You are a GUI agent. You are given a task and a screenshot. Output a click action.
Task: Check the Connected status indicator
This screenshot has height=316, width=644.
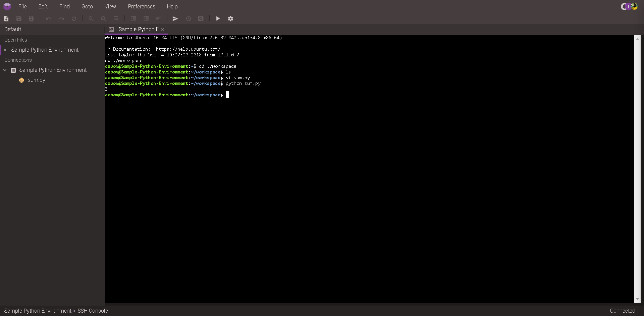coord(623,311)
